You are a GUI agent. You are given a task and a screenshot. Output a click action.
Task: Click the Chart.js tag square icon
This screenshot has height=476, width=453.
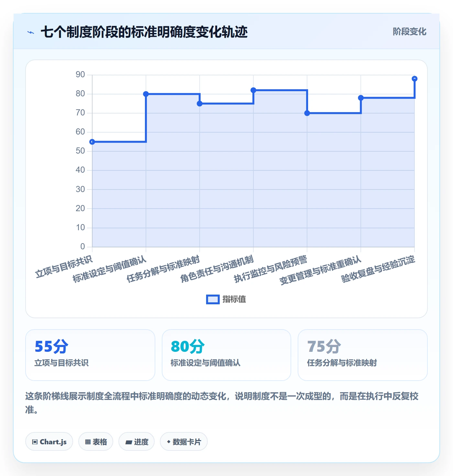(x=35, y=442)
